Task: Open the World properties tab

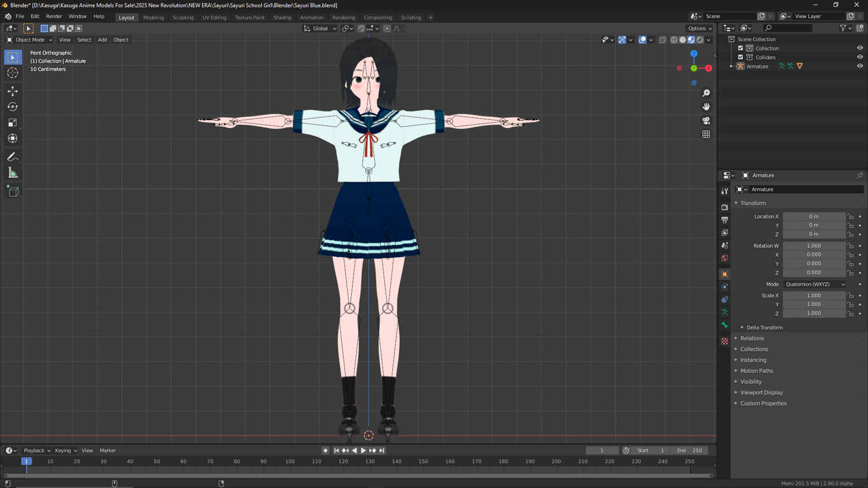Action: (x=724, y=258)
